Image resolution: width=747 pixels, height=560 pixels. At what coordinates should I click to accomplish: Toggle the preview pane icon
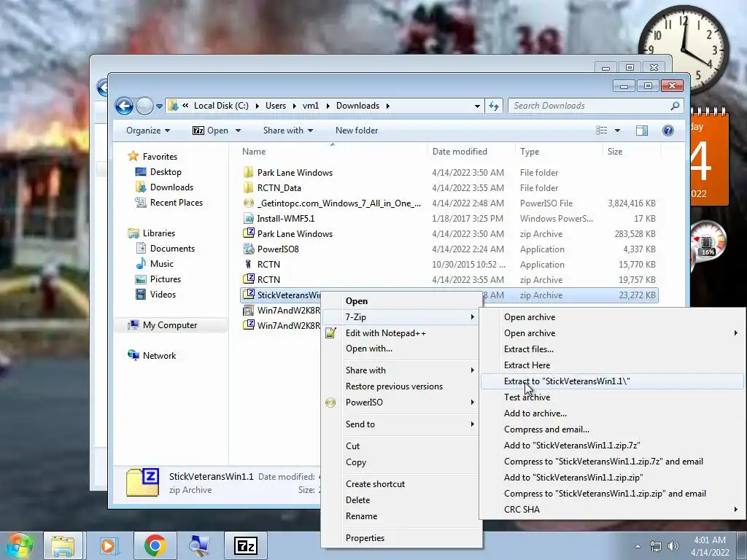tap(642, 131)
